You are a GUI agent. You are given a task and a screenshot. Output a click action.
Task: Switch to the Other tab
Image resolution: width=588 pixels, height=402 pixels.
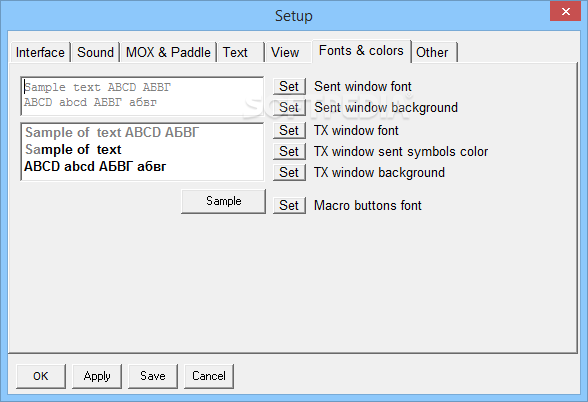[x=434, y=52]
